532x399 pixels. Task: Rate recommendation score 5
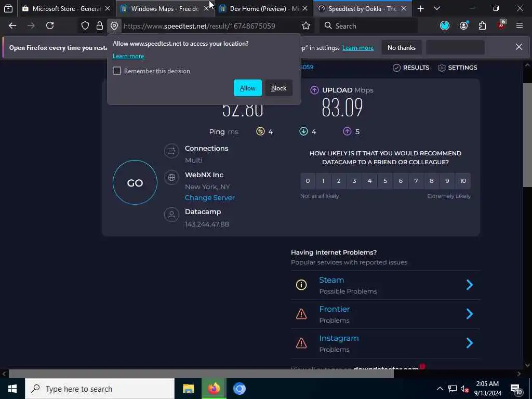(385, 181)
